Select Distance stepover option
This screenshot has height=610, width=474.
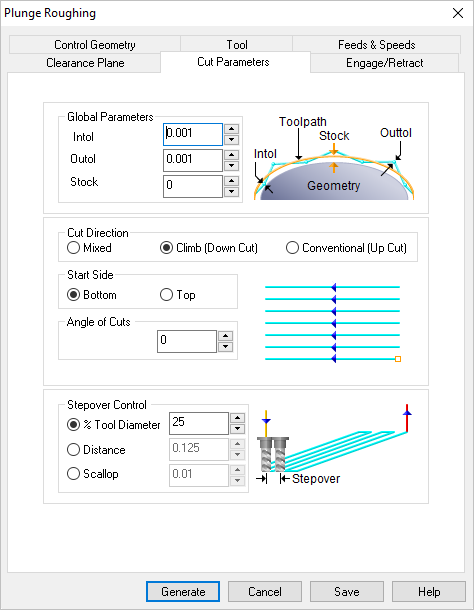click(96, 450)
